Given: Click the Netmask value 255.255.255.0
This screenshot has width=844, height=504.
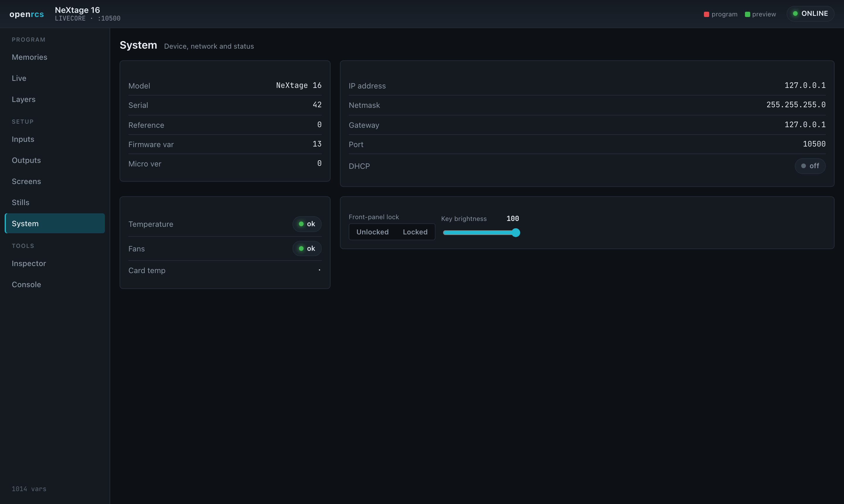Looking at the screenshot, I should [796, 105].
